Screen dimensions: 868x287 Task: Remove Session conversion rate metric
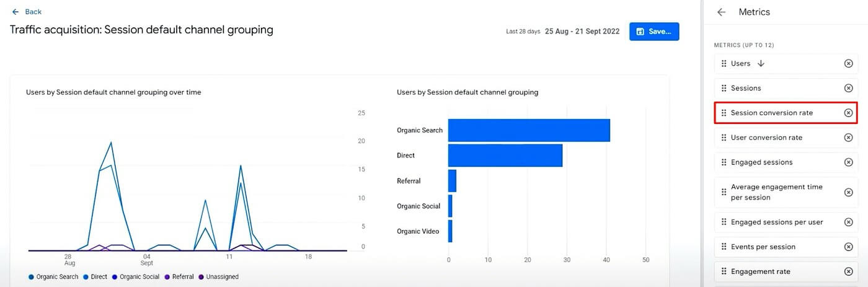click(849, 113)
